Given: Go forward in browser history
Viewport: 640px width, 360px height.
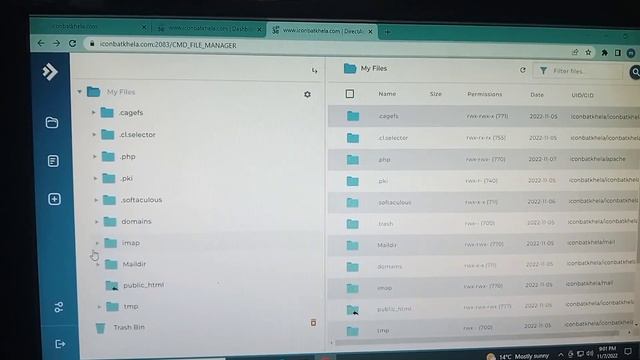Looking at the screenshot, I should pos(56,43).
